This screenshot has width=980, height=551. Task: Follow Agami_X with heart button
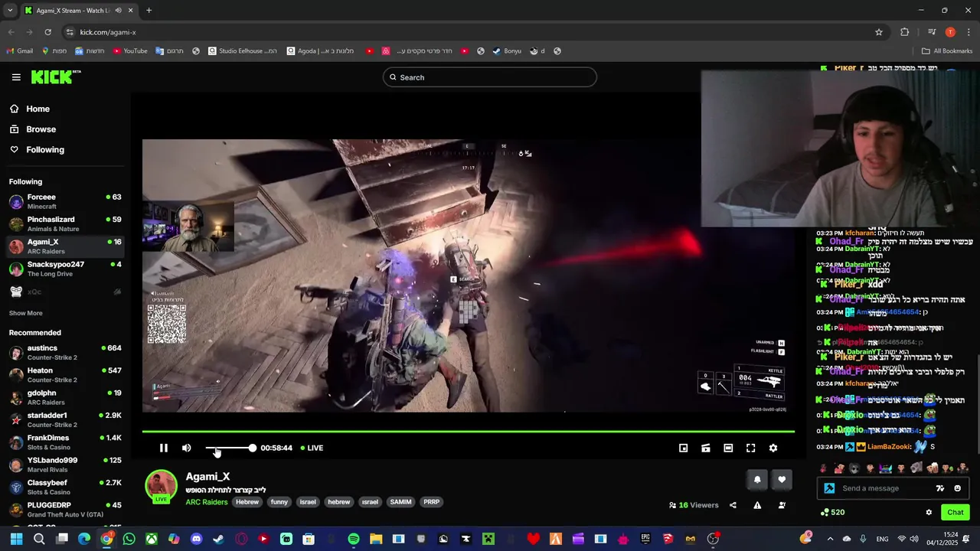click(x=782, y=480)
